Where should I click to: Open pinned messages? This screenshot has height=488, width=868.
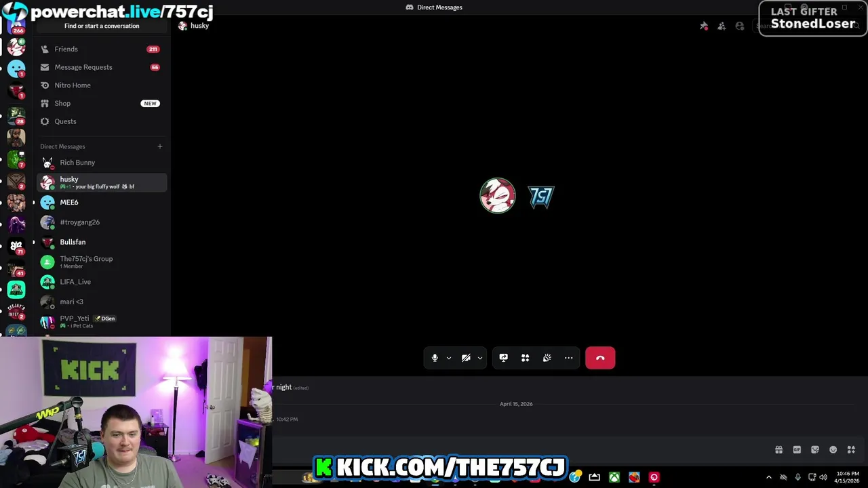point(704,26)
